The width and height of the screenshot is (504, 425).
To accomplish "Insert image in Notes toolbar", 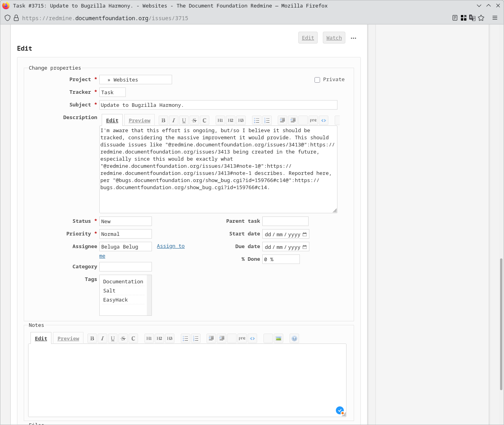I will click(279, 338).
